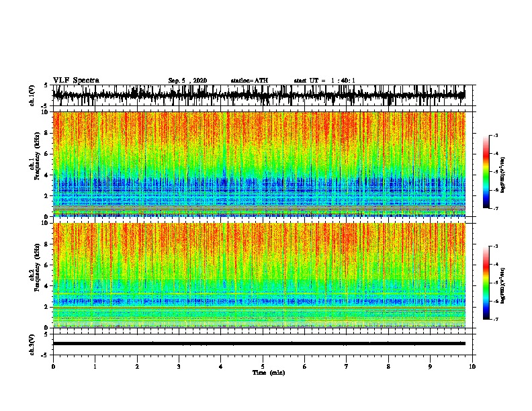Click the ch.3 flat black waveform trace
The height and width of the screenshot is (411, 532).
click(x=259, y=344)
